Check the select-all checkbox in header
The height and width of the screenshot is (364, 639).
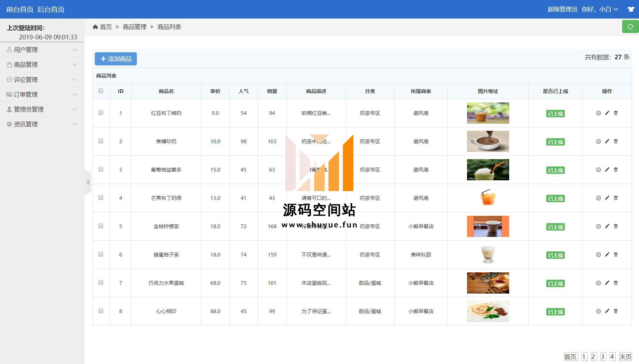pos(101,91)
